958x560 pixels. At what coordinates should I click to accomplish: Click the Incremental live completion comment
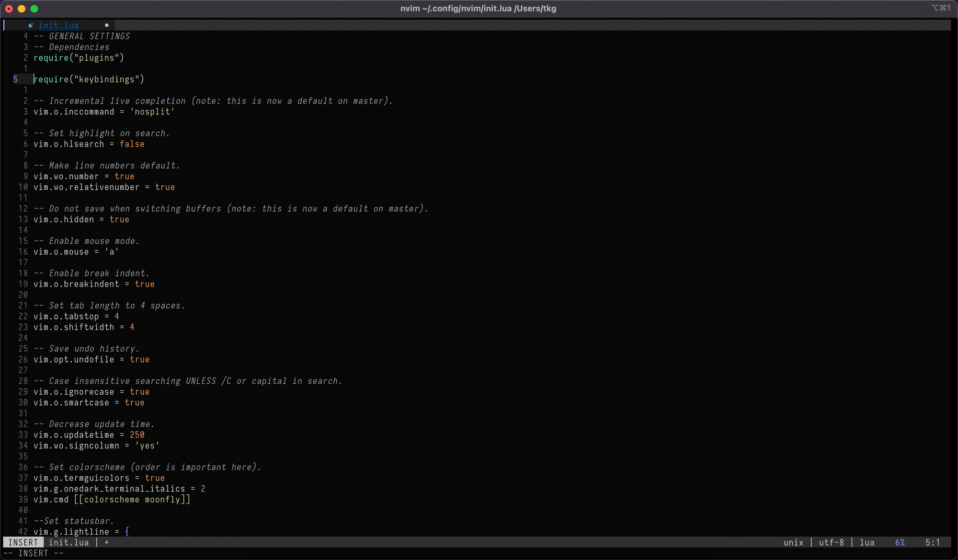pos(213,101)
